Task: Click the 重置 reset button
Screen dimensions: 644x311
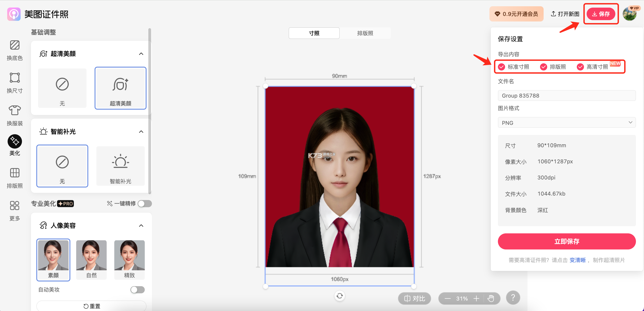Action: tap(91, 306)
